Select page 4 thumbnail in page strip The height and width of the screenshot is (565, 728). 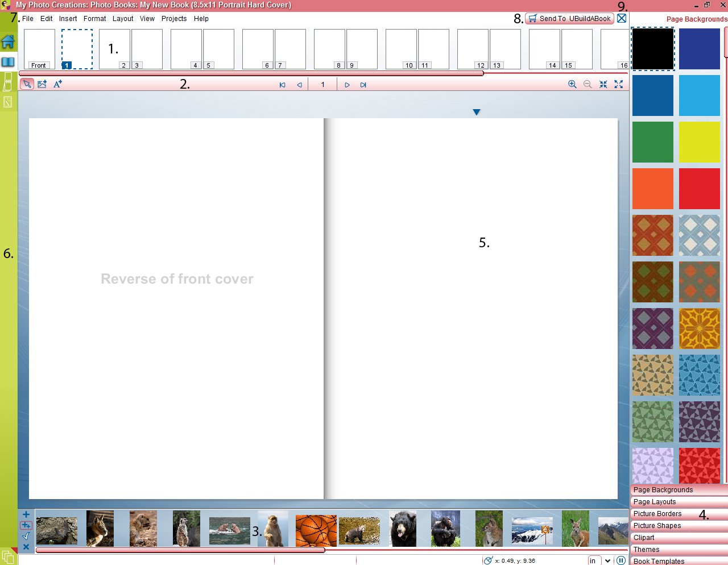coord(186,49)
